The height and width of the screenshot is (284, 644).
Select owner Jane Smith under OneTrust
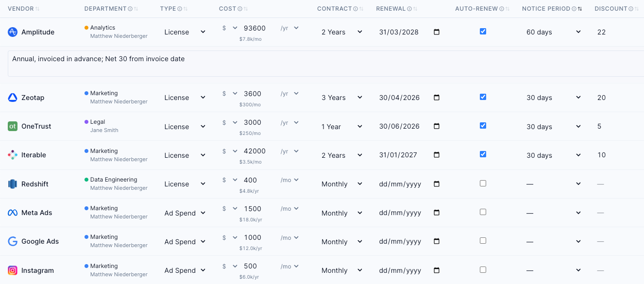pyautogui.click(x=104, y=130)
